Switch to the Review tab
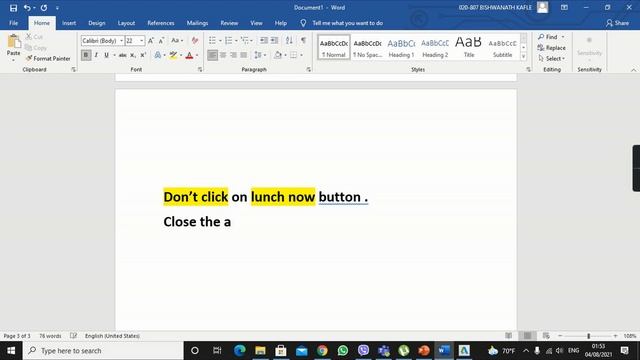640x360 pixels. tap(229, 23)
